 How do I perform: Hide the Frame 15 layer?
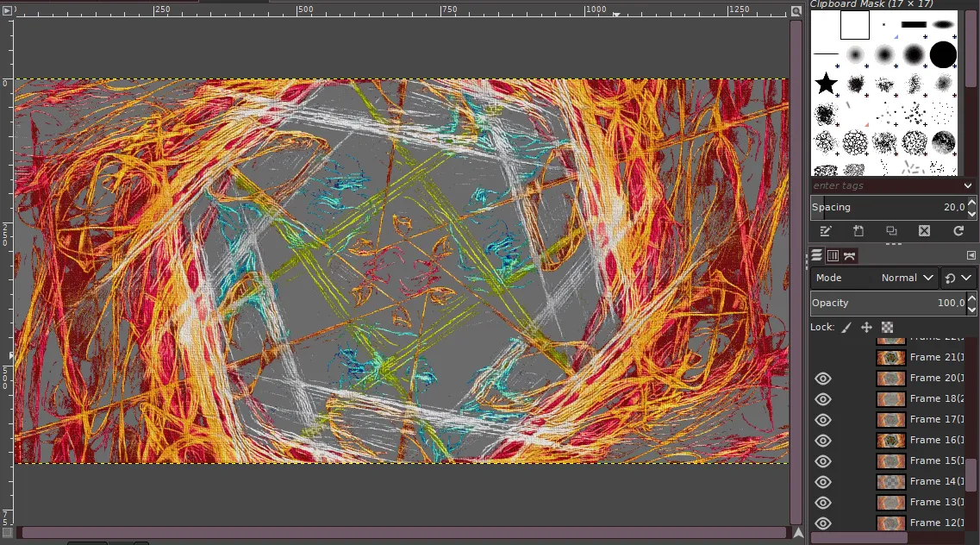tap(823, 460)
